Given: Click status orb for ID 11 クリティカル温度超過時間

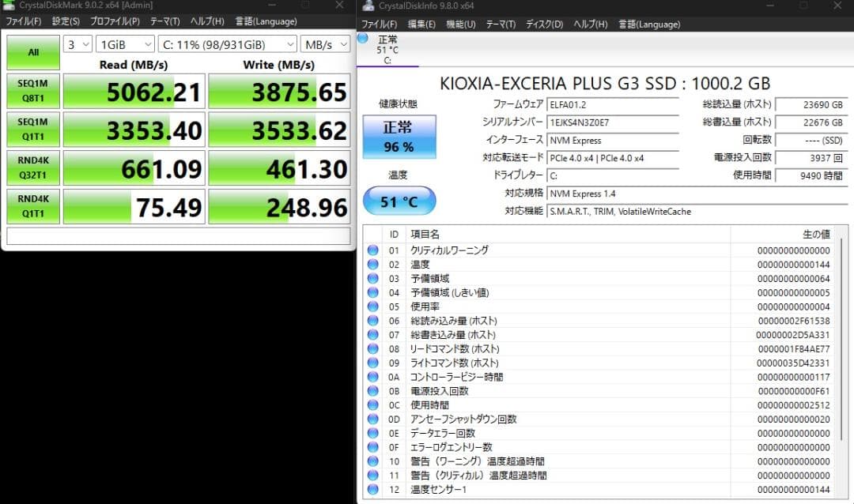Looking at the screenshot, I should click(x=372, y=475).
